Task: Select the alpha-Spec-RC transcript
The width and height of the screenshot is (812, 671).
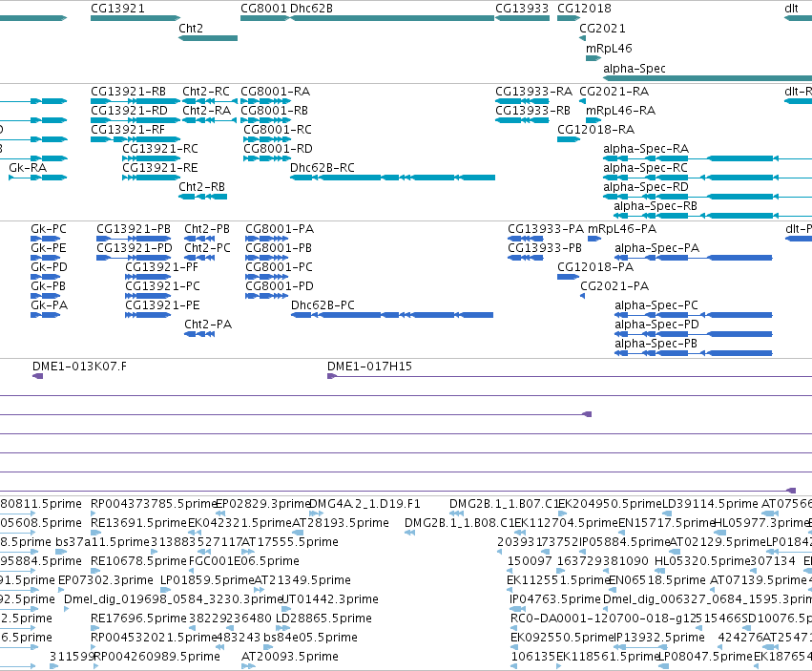Action: (707, 178)
